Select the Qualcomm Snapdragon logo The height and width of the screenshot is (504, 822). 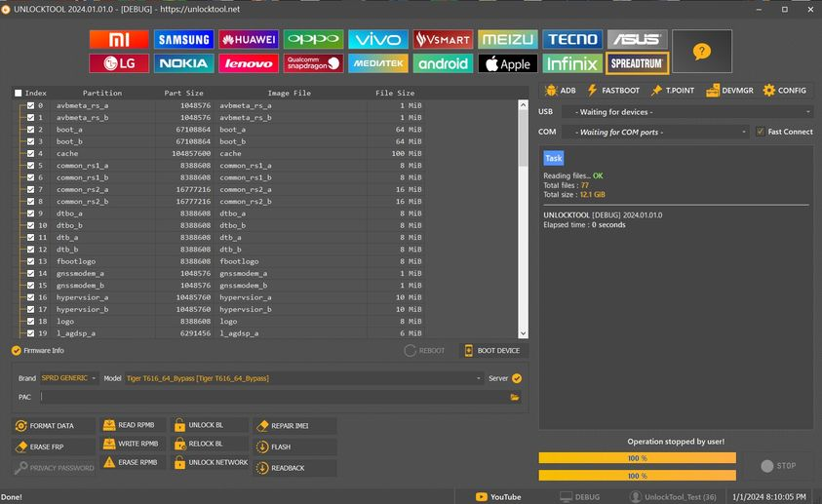313,64
